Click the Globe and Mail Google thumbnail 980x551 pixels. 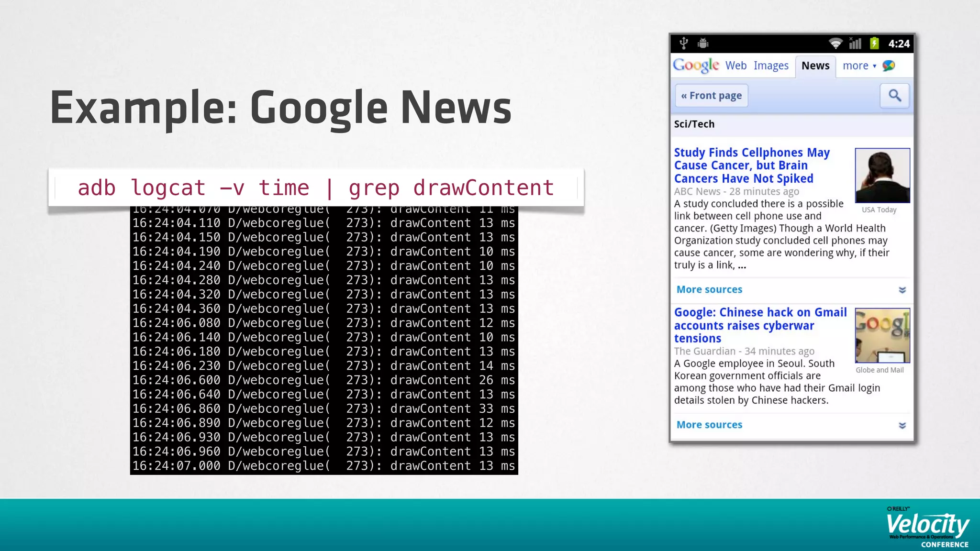(x=882, y=335)
